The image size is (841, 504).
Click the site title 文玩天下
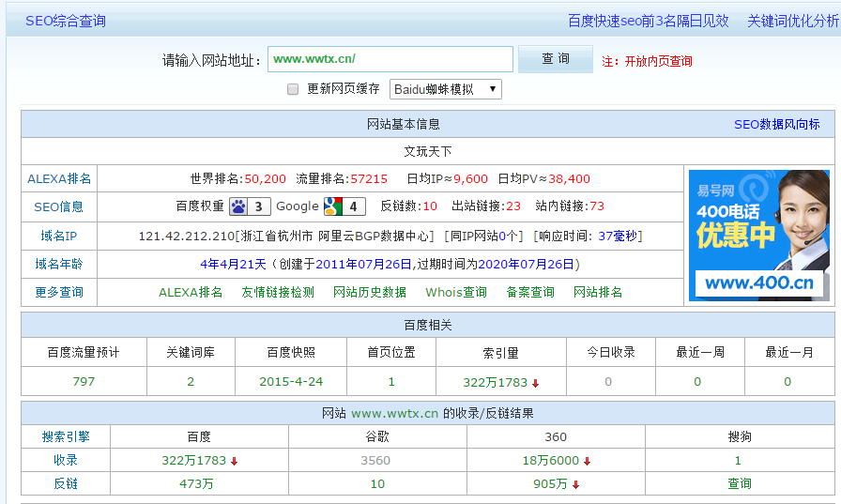coord(427,152)
